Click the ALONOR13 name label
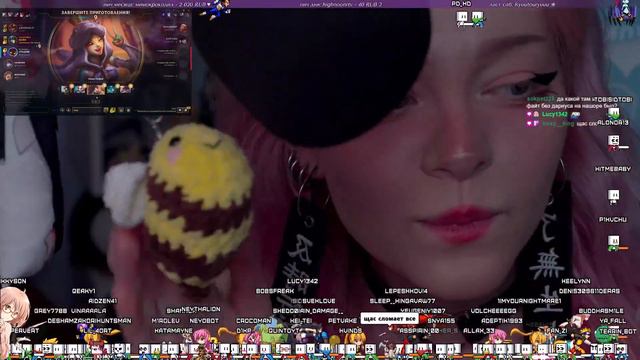The height and width of the screenshot is (360, 640). tap(613, 122)
